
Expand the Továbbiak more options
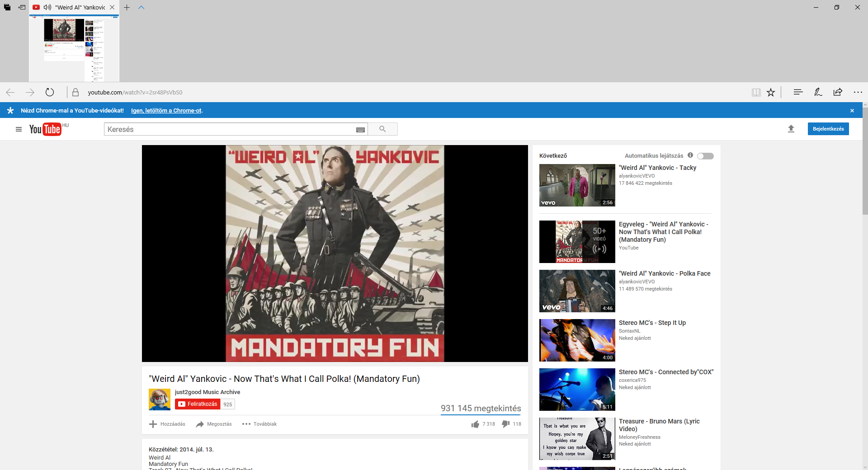pyautogui.click(x=259, y=424)
